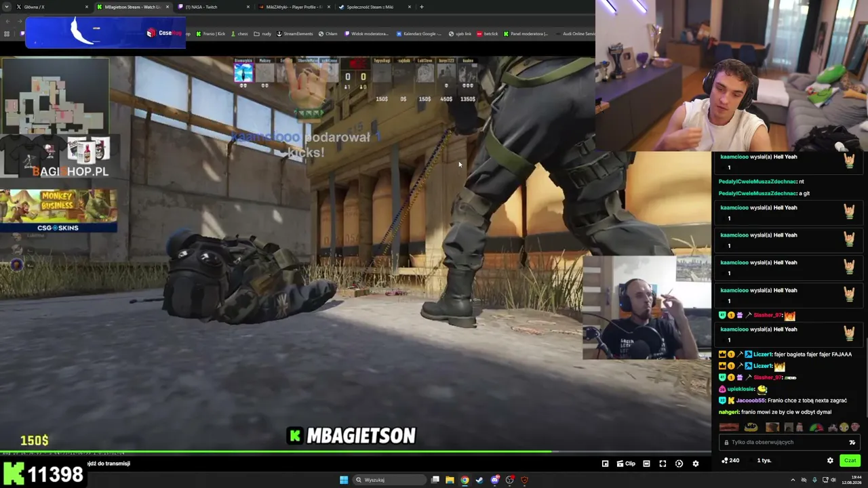This screenshot has width=868, height=488.
Task: Click the green Czat send button
Action: (850, 461)
